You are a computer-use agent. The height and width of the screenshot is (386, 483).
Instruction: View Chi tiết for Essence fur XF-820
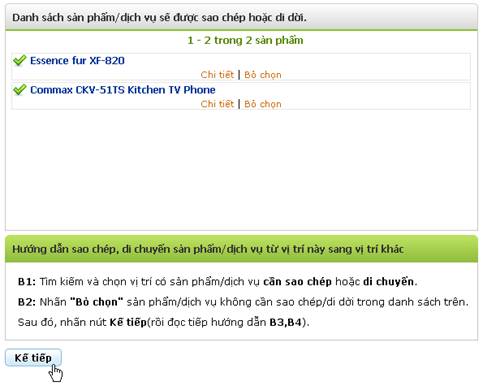217,75
